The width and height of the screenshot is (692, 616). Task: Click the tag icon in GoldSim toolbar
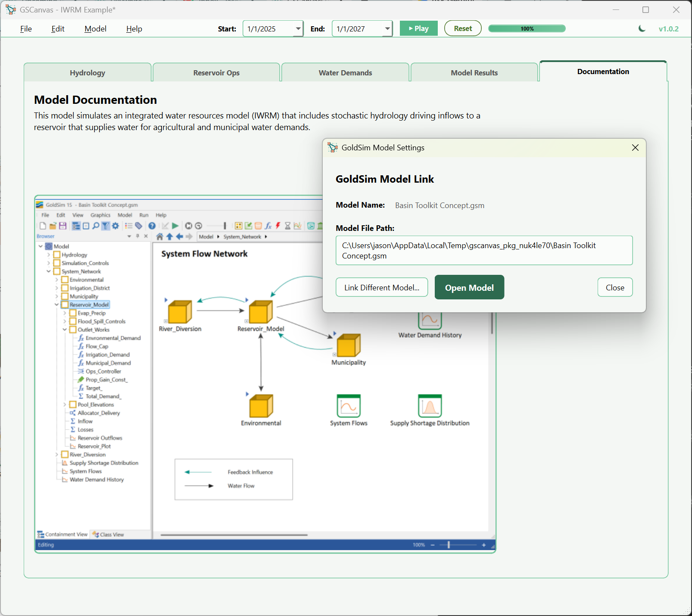coord(138,226)
